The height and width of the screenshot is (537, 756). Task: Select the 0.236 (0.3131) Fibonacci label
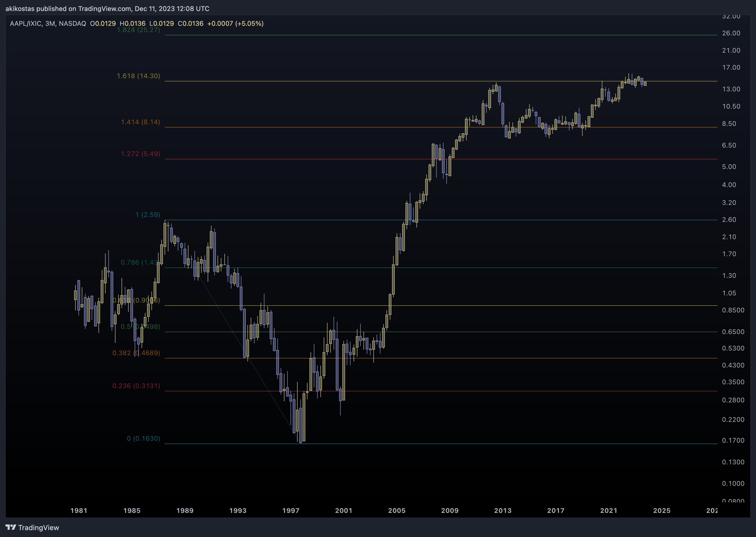(x=136, y=386)
